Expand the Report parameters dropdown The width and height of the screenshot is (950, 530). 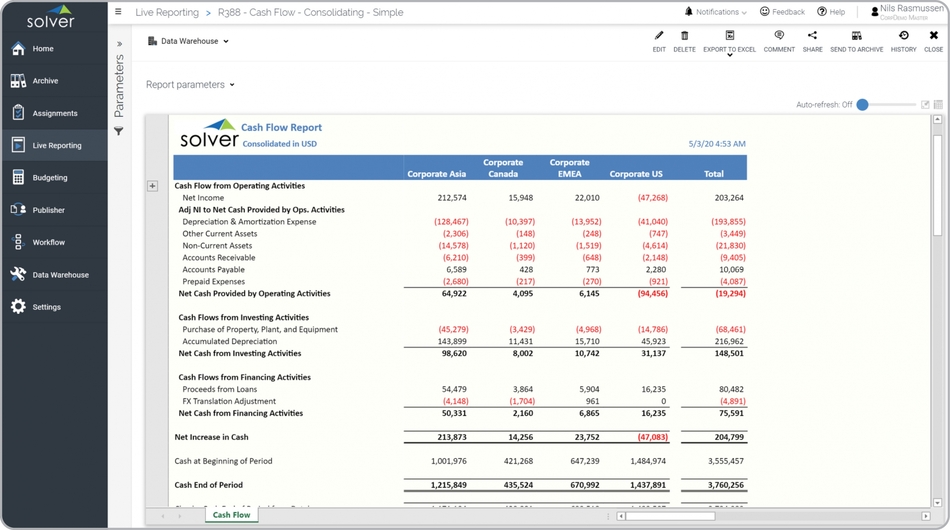coord(190,85)
